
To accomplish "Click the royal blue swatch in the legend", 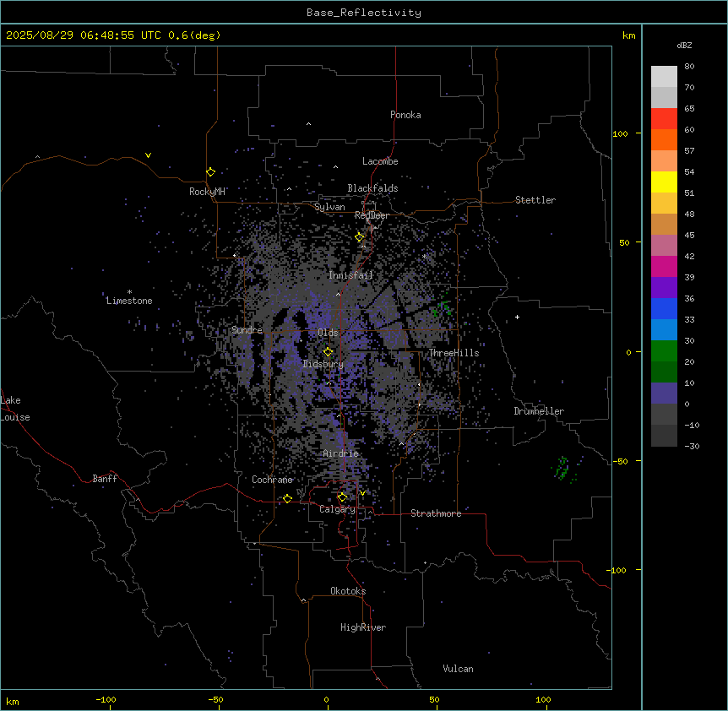I will click(664, 308).
